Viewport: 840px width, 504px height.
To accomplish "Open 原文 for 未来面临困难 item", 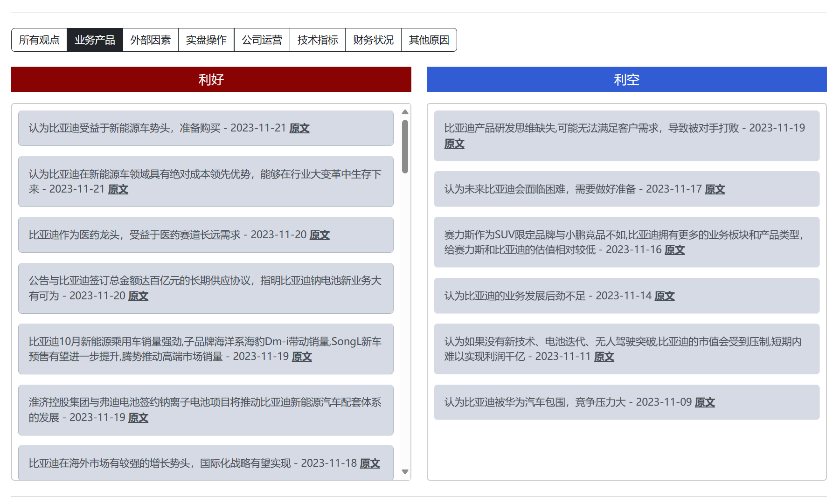I will (x=715, y=189).
